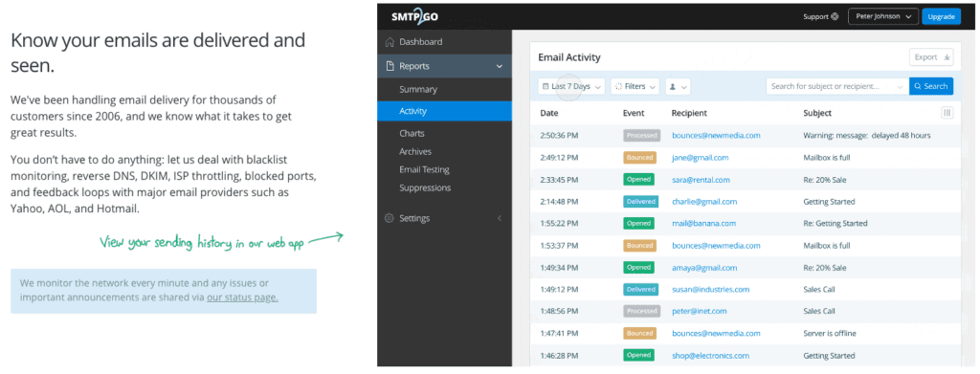This screenshot has width=980, height=374.
Task: Expand the Settings sidebar chevron
Action: [499, 218]
